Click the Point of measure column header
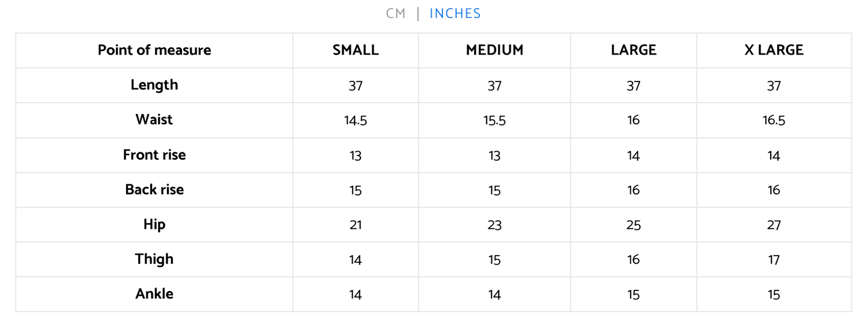Image resolution: width=868 pixels, height=336 pixels. [154, 50]
